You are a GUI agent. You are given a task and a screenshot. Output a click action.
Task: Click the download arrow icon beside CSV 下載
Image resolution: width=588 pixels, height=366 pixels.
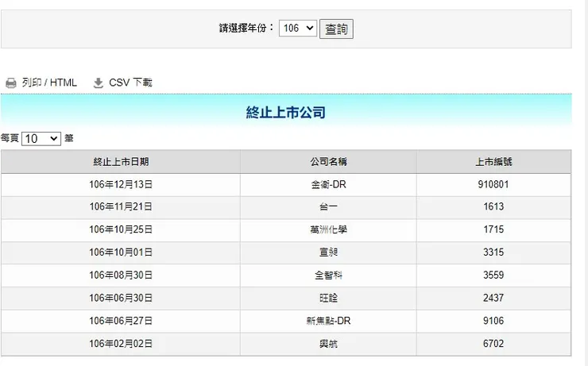[x=99, y=83]
